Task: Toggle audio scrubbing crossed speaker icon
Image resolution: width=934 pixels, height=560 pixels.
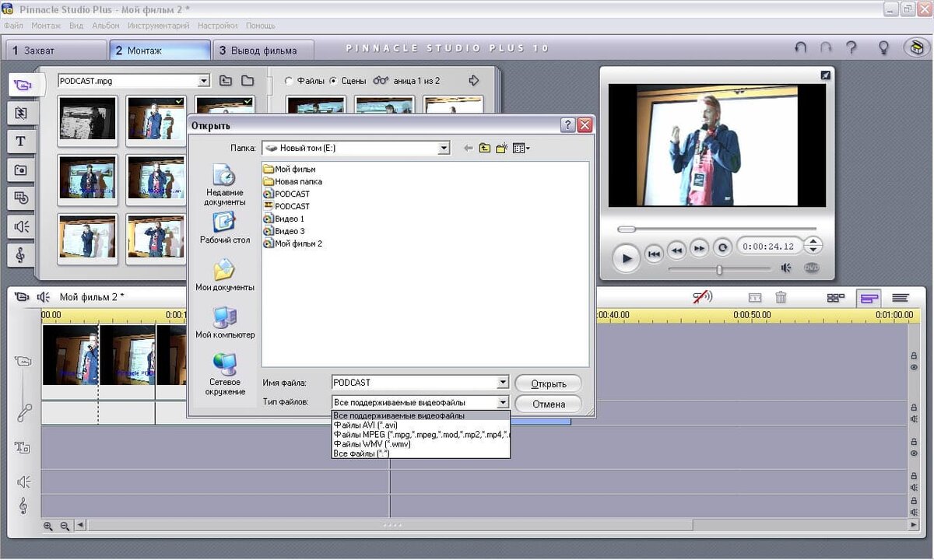Action: tap(703, 297)
